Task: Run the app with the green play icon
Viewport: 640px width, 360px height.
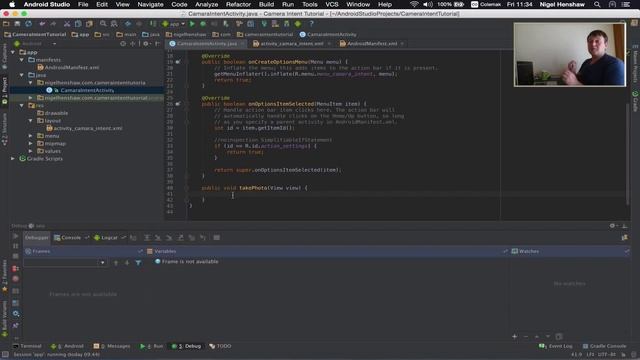Action: click(x=192, y=24)
